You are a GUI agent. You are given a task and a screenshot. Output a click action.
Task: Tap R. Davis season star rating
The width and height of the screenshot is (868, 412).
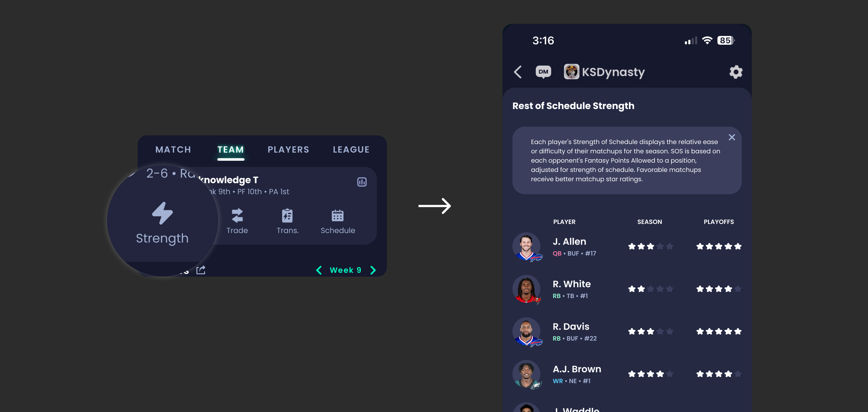[x=650, y=331]
